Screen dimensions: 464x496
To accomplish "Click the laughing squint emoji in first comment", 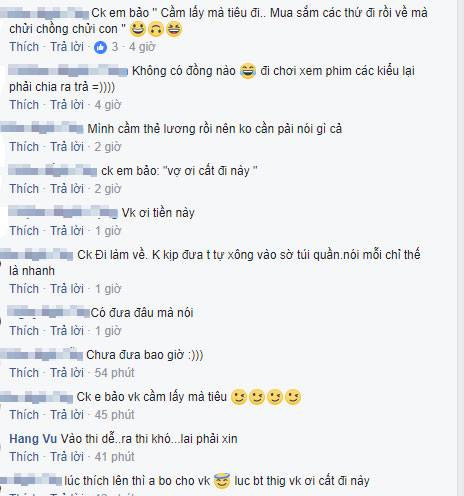I will point(174,29).
